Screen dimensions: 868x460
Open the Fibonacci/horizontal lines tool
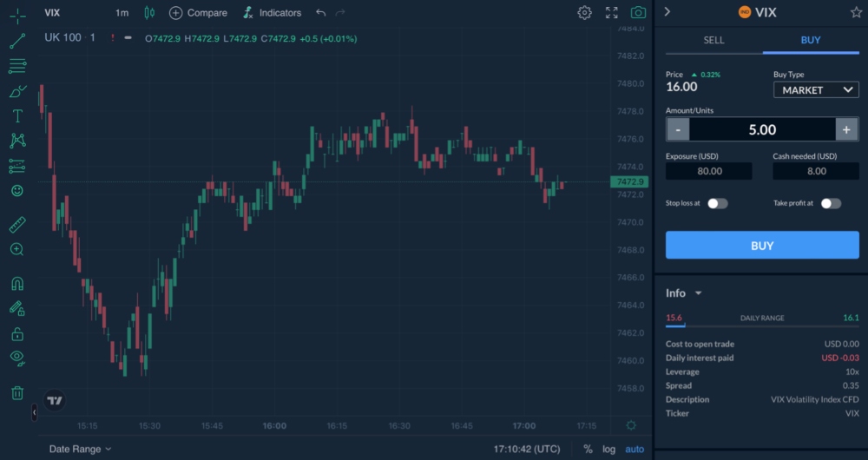coord(17,67)
